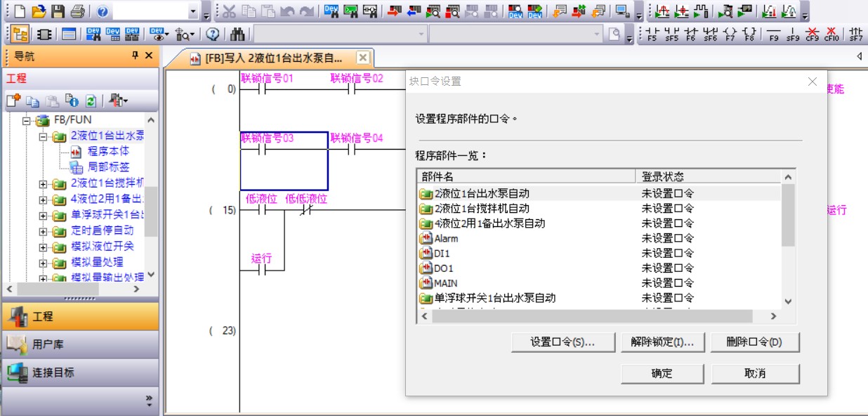The height and width of the screenshot is (416, 868).
Task: Click the Write to PLC icon
Action: click(394, 11)
